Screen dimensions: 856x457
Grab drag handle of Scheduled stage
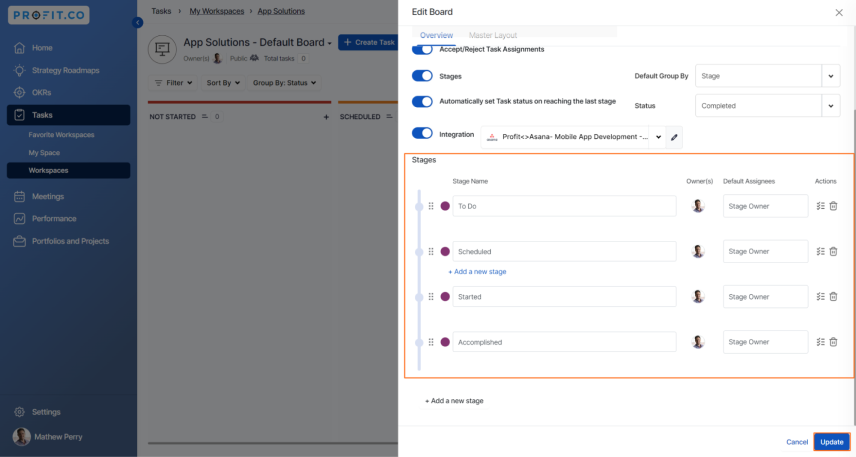(431, 252)
